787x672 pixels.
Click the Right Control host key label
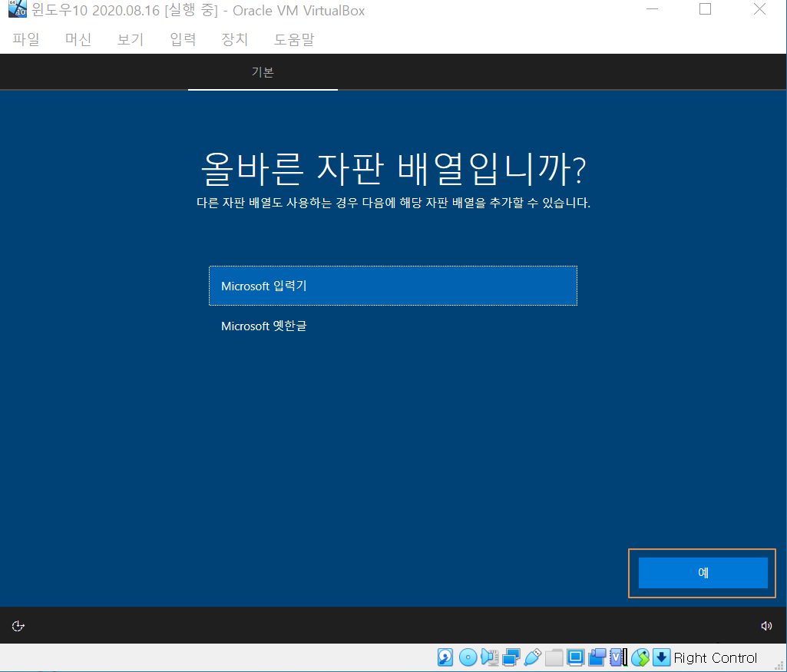[x=716, y=657]
